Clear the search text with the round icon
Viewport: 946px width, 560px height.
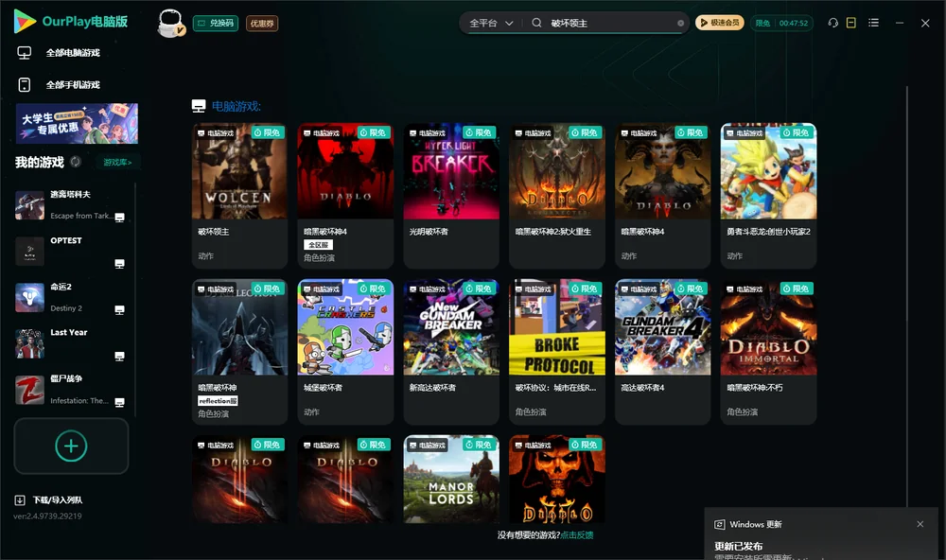(680, 24)
